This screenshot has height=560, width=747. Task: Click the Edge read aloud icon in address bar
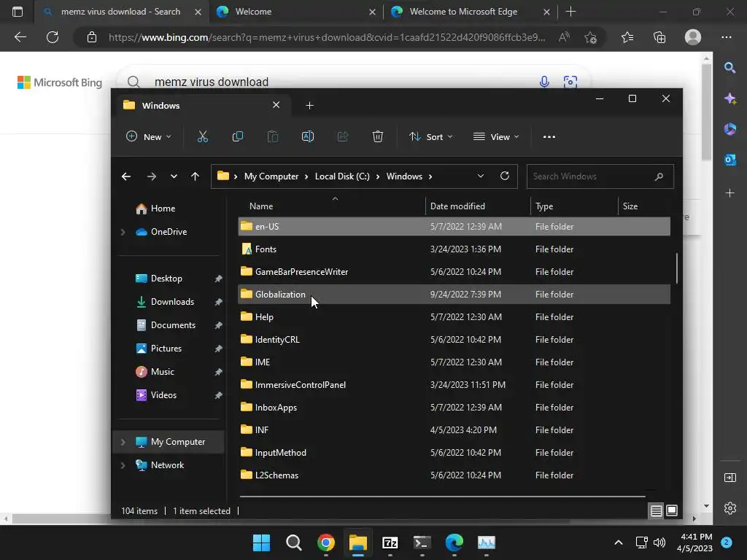coord(564,37)
